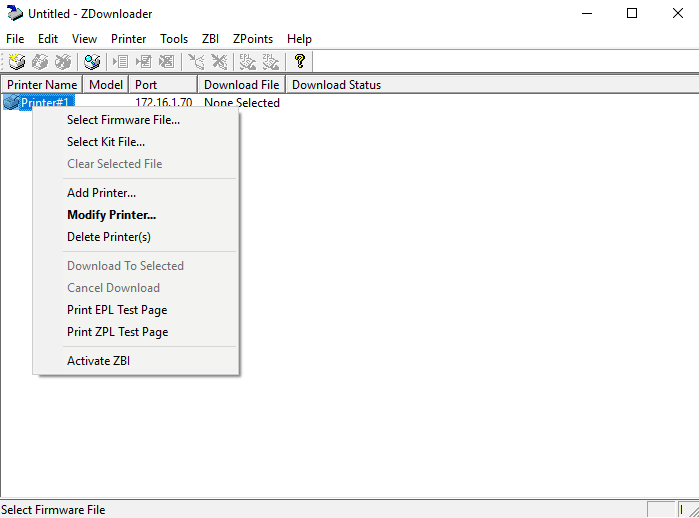Open the ZBI menu in menu bar
The image size is (699, 518).
pyautogui.click(x=210, y=38)
